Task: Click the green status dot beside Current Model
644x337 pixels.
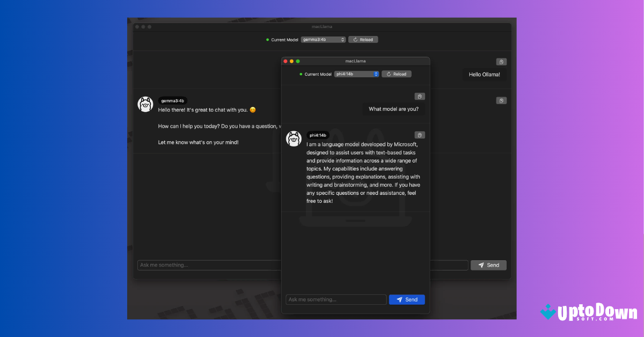Action: 301,74
